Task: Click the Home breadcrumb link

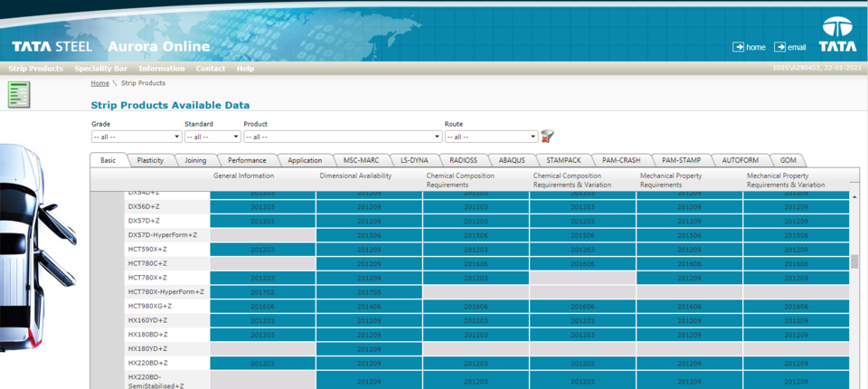Action: pyautogui.click(x=99, y=83)
